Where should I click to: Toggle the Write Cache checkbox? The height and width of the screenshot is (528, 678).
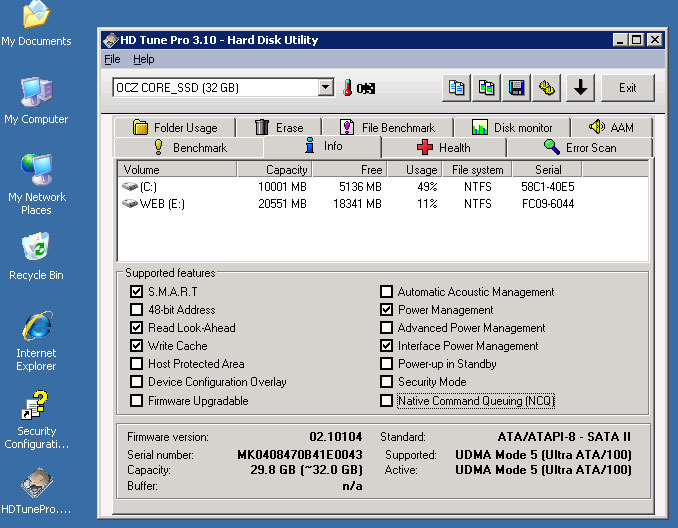pyautogui.click(x=136, y=346)
